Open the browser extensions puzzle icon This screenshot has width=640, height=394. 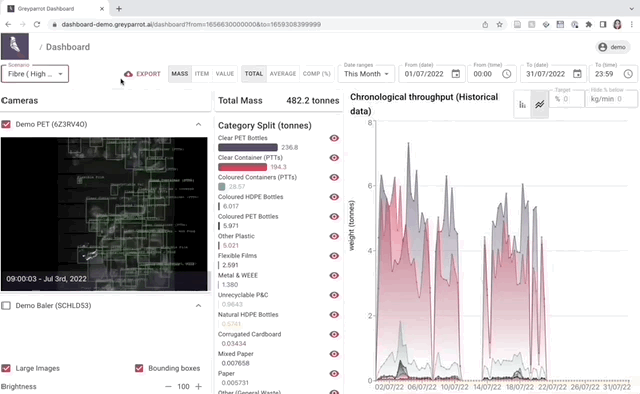(x=589, y=24)
